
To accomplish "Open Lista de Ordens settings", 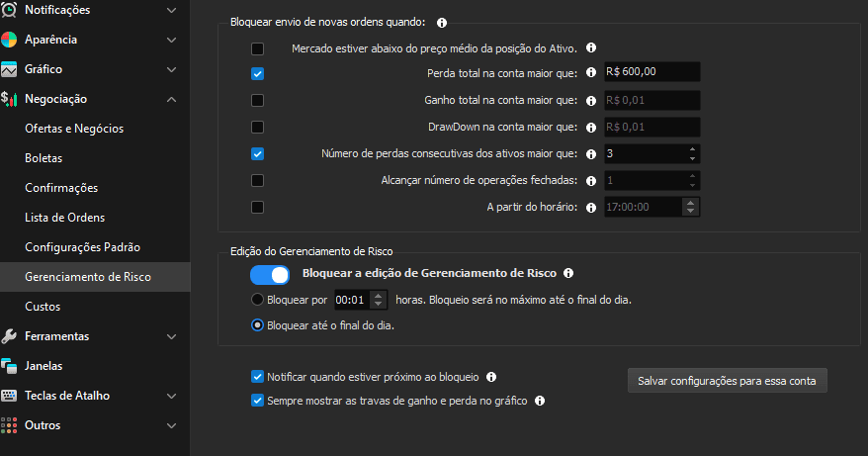I will click(x=65, y=218).
